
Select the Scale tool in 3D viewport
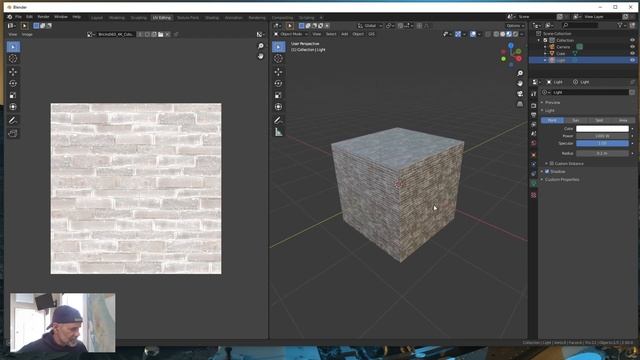tap(278, 95)
